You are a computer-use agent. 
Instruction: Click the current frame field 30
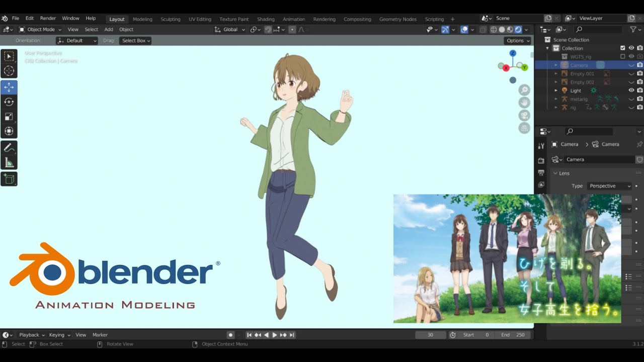tap(430, 335)
